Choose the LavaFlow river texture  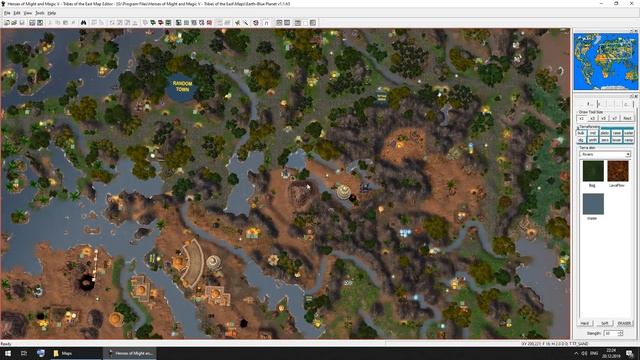pos(618,171)
